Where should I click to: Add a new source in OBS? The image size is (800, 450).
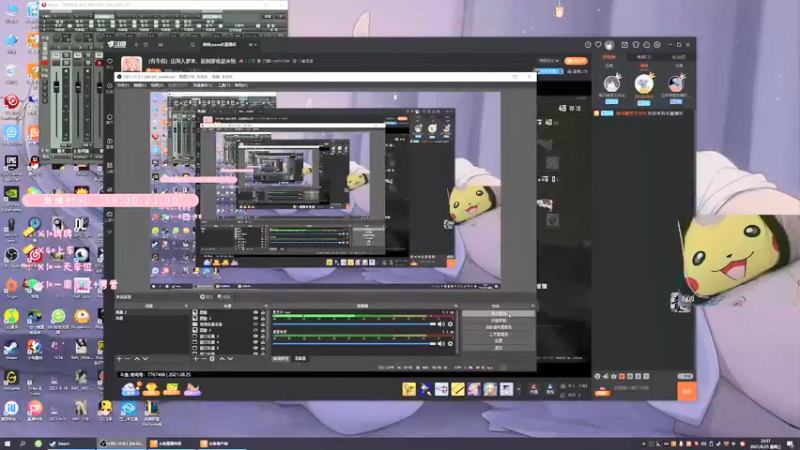196,359
